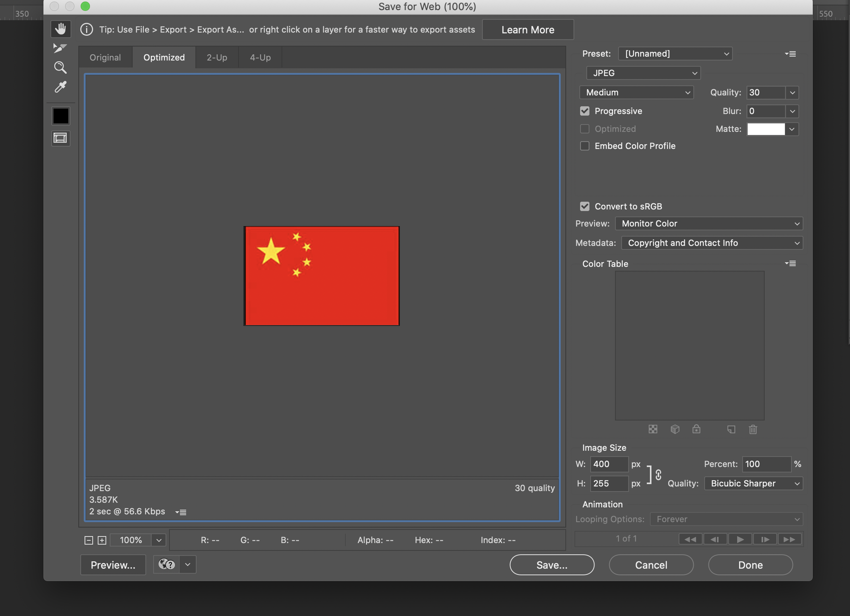This screenshot has width=850, height=616.
Task: Toggle the Progressive checkbox
Action: 584,111
